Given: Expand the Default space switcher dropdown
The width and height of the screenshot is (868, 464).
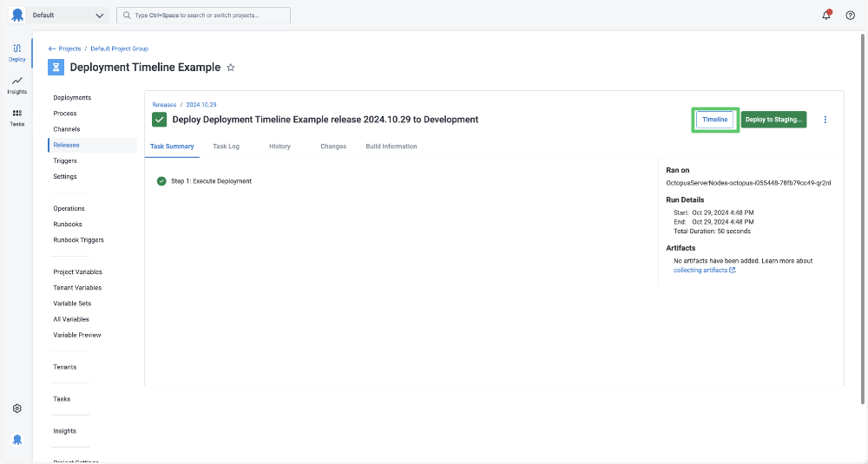Looking at the screenshot, I should pos(68,16).
